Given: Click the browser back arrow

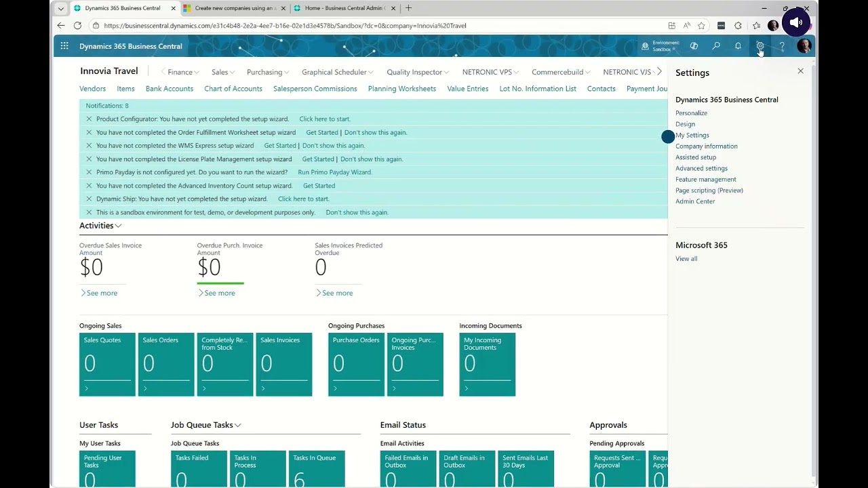Looking at the screenshot, I should (x=61, y=26).
